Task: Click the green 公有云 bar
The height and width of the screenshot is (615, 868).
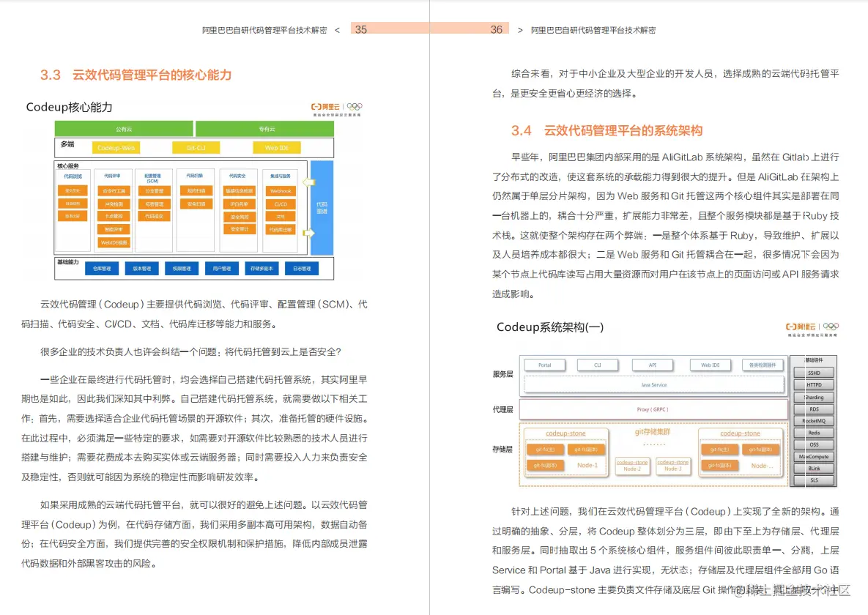Action: click(x=124, y=129)
